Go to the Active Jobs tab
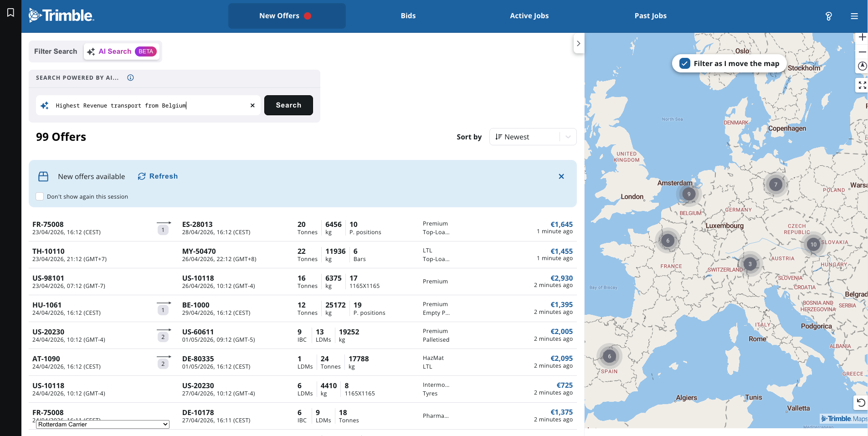The width and height of the screenshot is (868, 436). [529, 16]
